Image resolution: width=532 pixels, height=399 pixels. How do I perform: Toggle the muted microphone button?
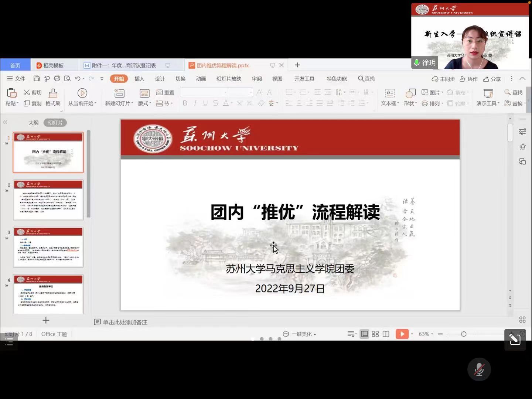[479, 369]
